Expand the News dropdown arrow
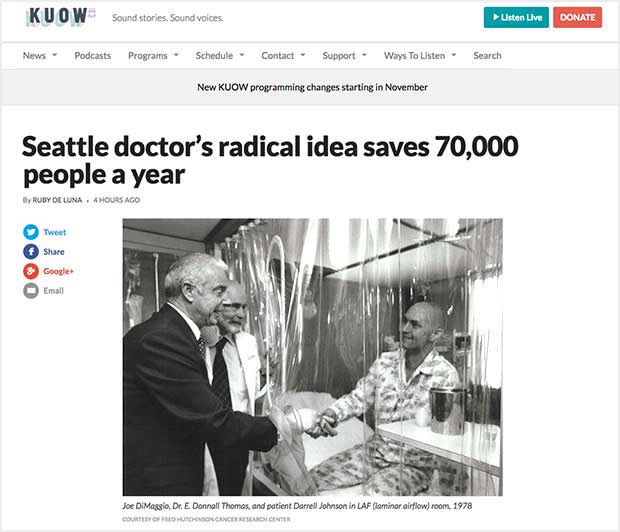Screen dimensions: 620x532 click(x=55, y=55)
